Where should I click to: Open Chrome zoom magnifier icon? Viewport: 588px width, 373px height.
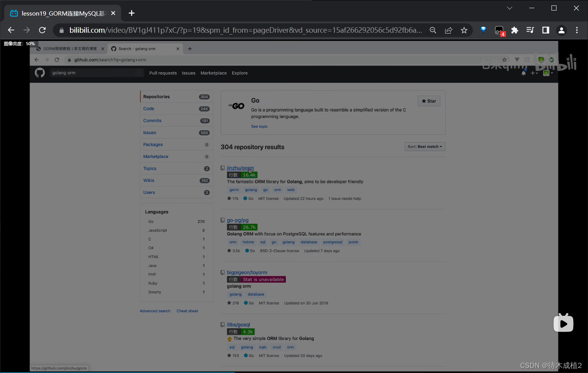tap(433, 30)
